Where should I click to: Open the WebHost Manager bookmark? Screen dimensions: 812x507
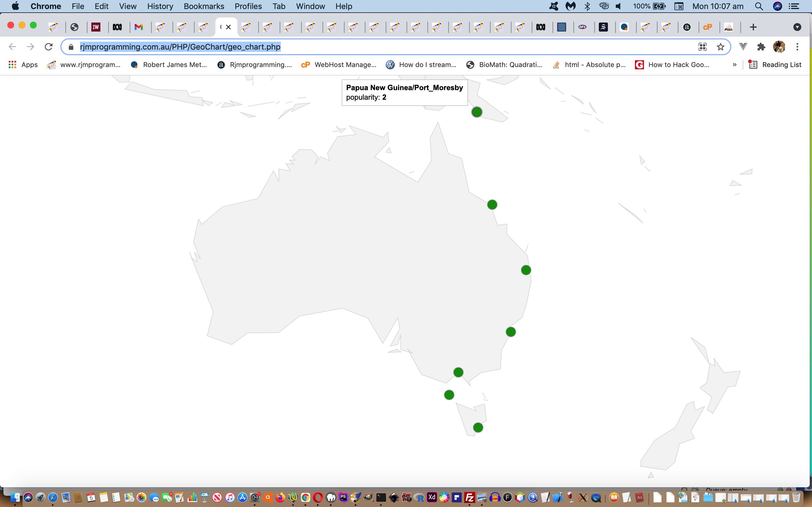339,65
